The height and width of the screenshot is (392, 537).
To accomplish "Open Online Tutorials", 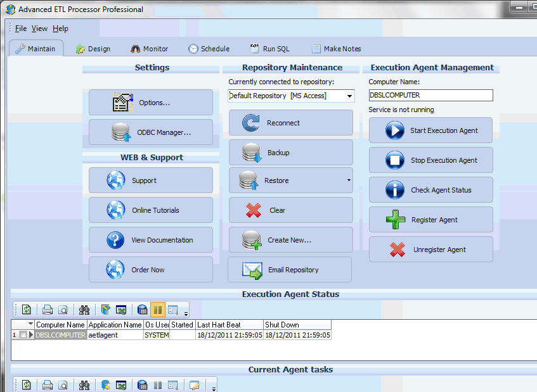I will tap(150, 210).
